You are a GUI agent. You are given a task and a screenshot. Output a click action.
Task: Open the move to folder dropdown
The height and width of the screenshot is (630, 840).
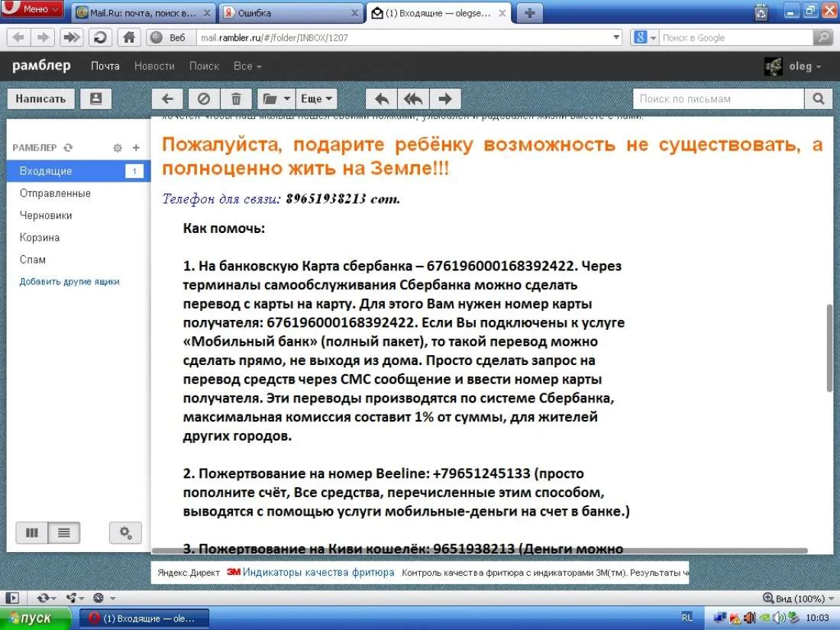pyautogui.click(x=276, y=99)
